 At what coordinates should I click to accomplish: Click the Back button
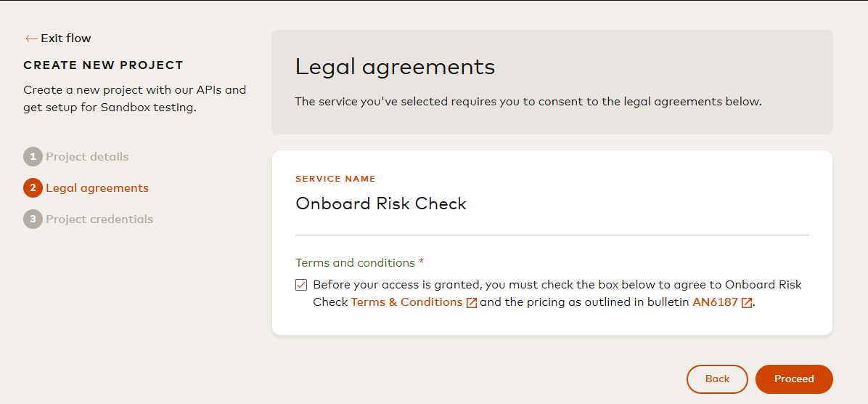[718, 379]
